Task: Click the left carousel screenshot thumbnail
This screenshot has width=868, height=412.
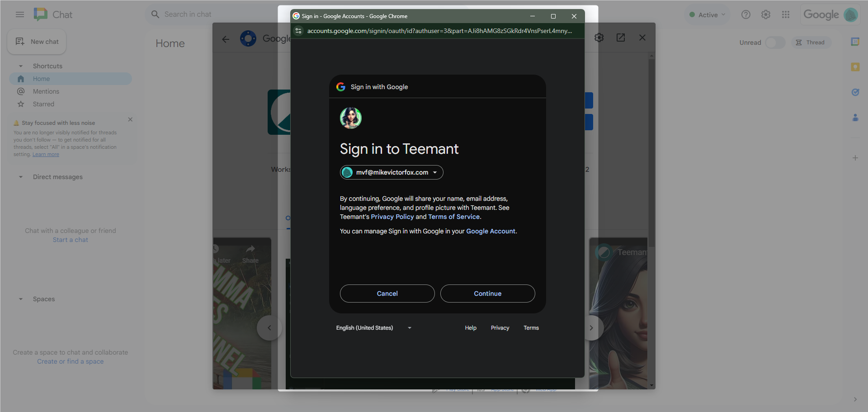Action: click(242, 313)
